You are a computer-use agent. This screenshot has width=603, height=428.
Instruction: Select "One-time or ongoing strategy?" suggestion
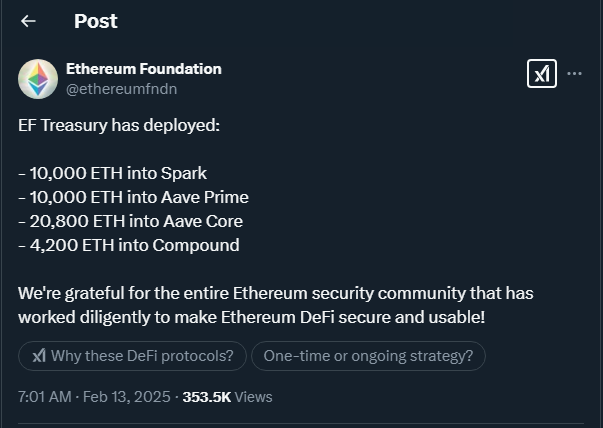368,356
